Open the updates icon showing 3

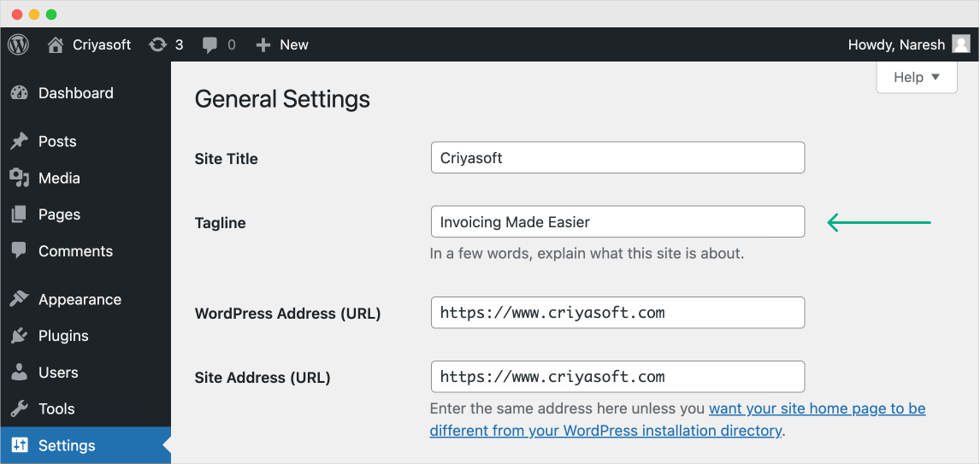click(x=157, y=45)
